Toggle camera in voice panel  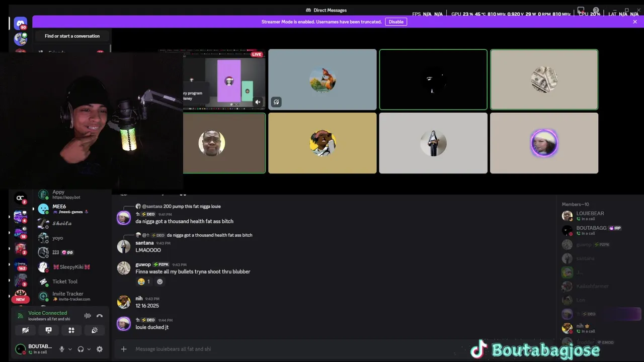[25, 330]
